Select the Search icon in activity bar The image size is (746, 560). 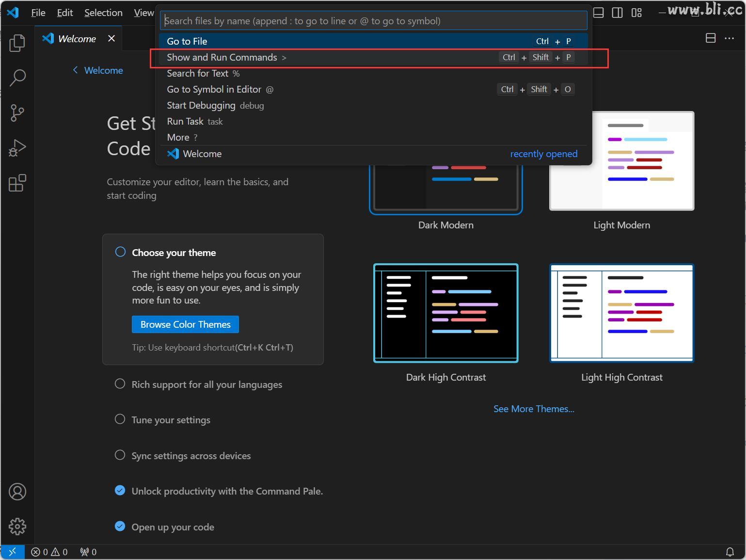tap(17, 78)
